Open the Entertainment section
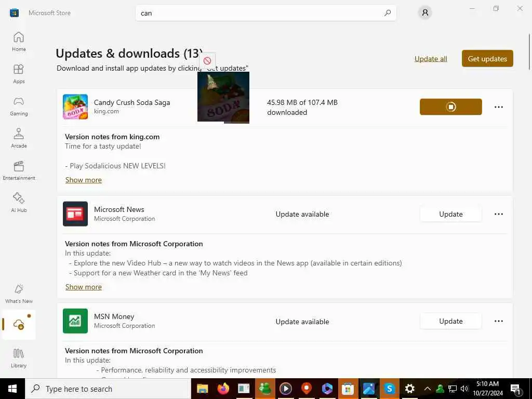Screen dimensions: 532x399 point(19,170)
